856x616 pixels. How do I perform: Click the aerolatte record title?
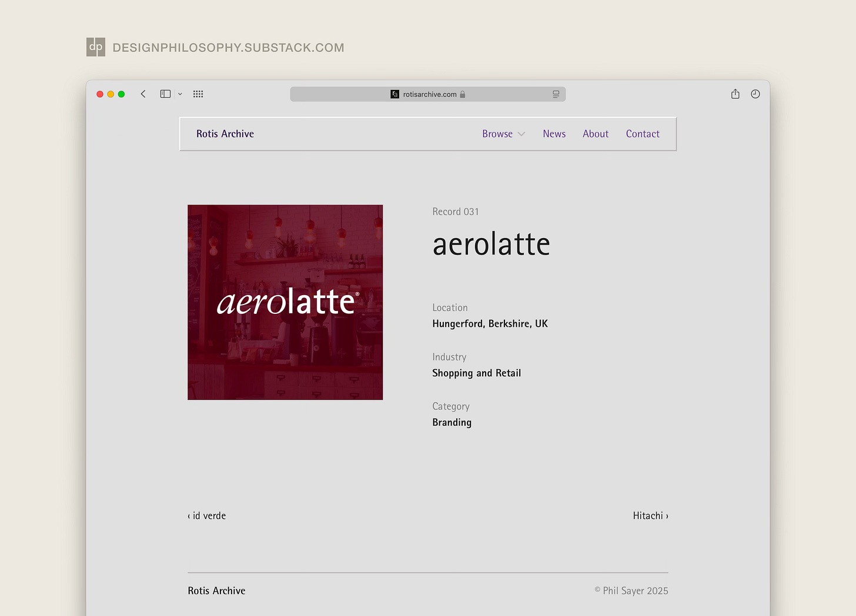491,245
